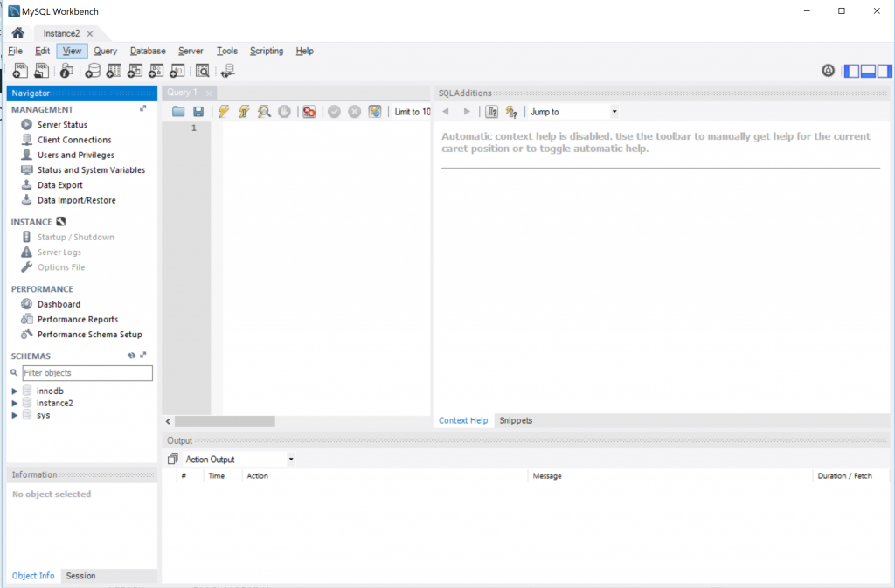Switch to the Session tab
The width and height of the screenshot is (895, 588).
(x=80, y=576)
